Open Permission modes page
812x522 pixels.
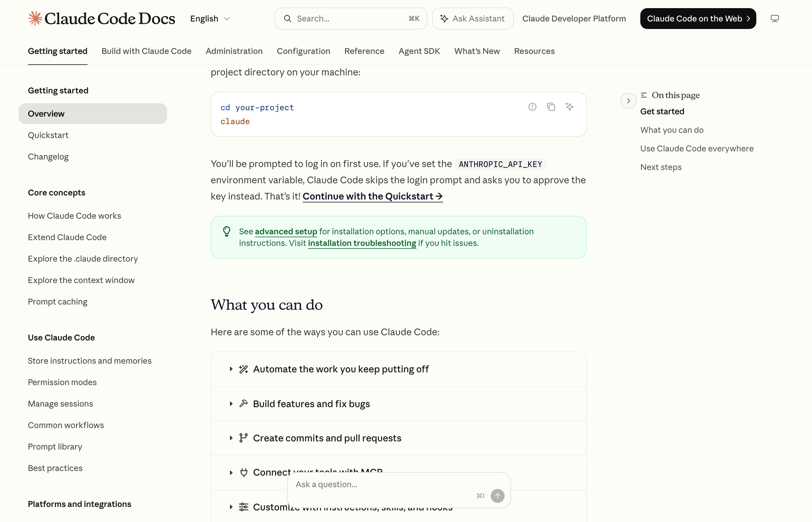tap(62, 382)
